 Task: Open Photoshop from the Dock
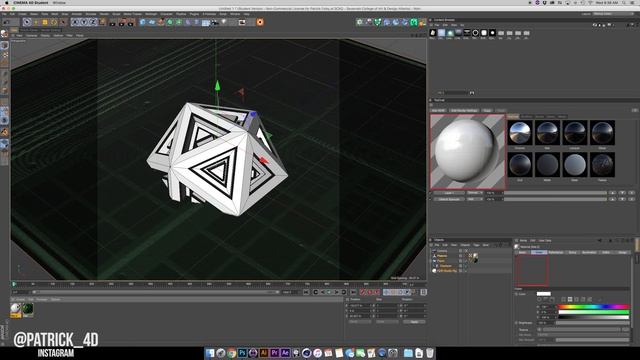242,353
